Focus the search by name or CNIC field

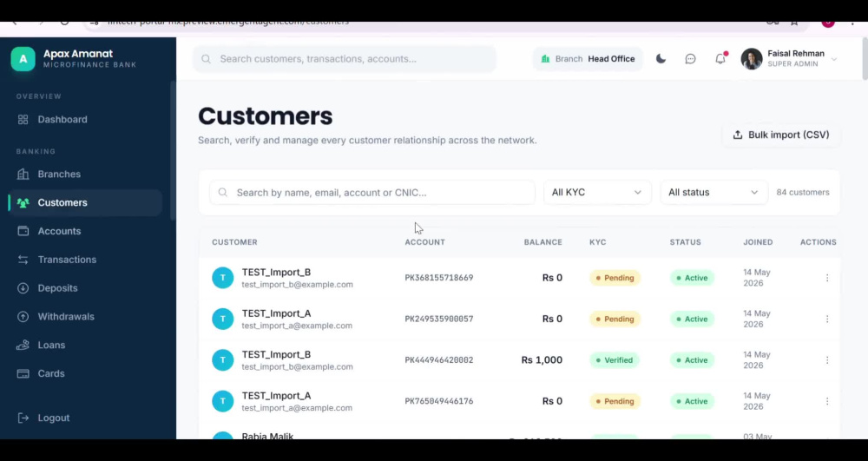click(372, 193)
